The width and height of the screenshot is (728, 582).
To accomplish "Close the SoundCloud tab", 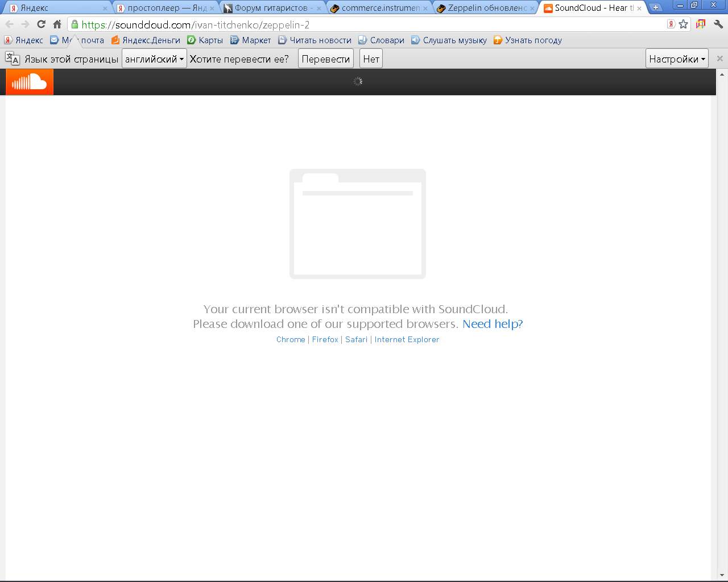I will point(639,9).
